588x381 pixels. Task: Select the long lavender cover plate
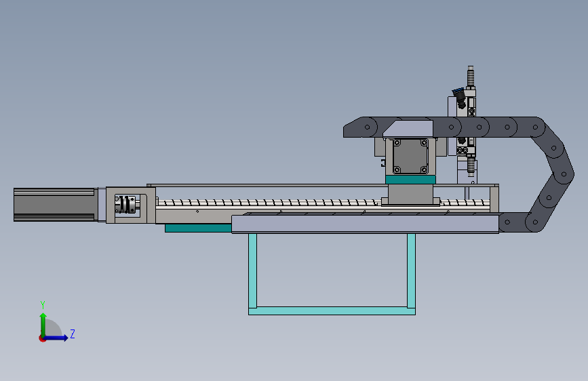point(366,224)
